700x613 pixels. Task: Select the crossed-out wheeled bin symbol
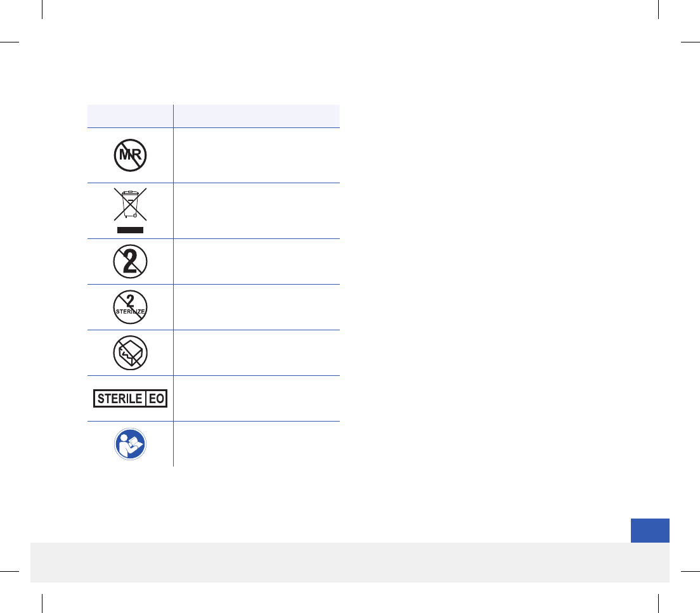[130, 204]
